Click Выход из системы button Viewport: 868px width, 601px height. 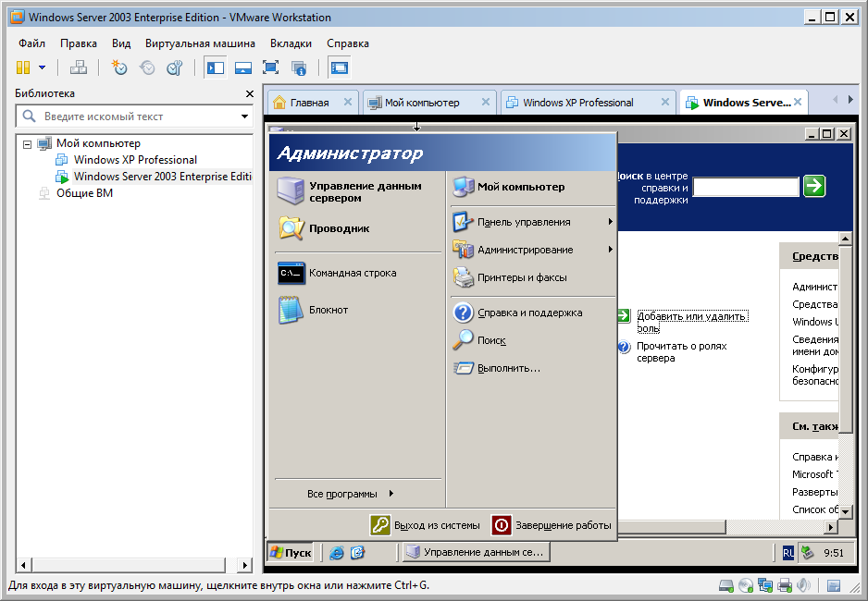pos(425,524)
